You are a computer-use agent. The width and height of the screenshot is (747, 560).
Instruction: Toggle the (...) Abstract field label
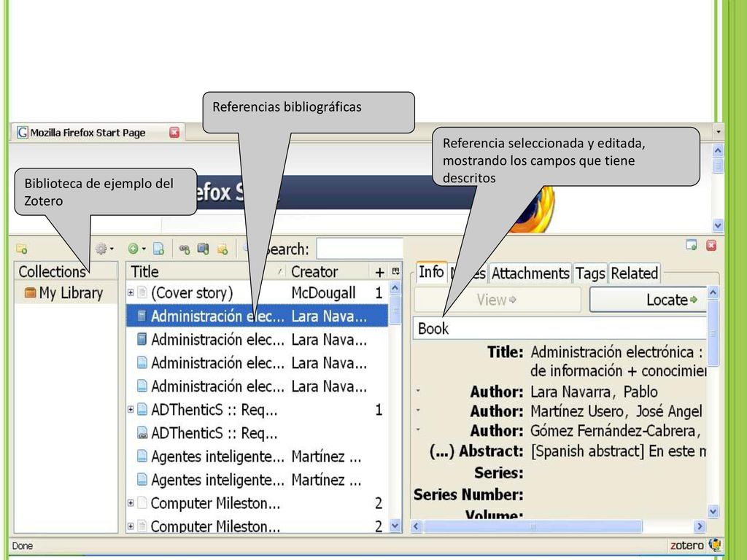[476, 451]
